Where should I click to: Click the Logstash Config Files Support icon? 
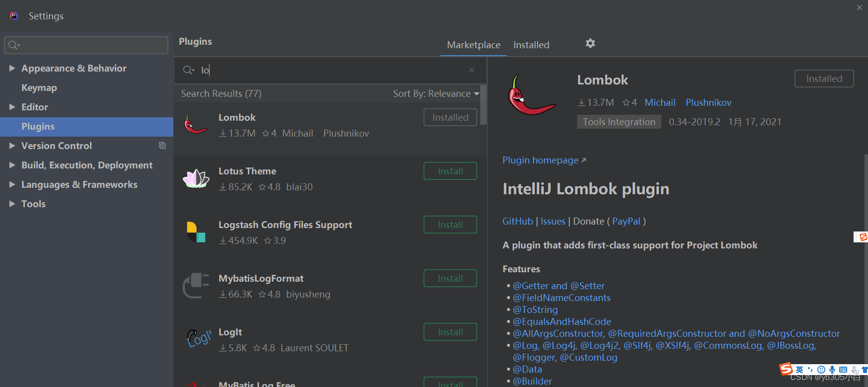click(x=196, y=232)
